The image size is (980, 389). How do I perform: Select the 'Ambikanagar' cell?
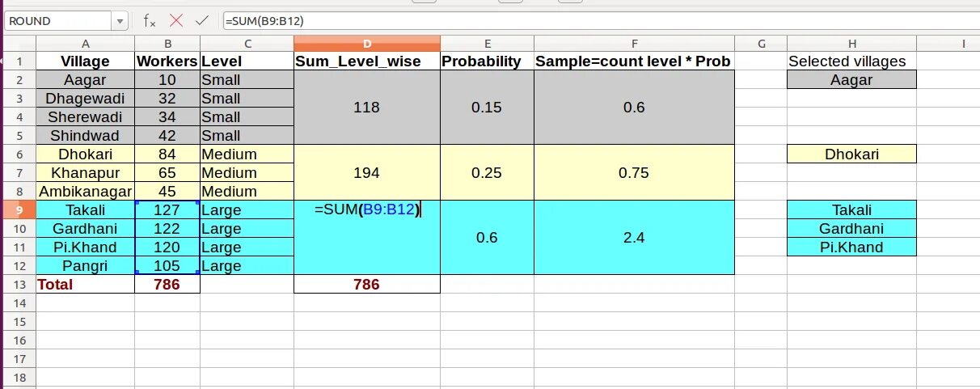[86, 192]
